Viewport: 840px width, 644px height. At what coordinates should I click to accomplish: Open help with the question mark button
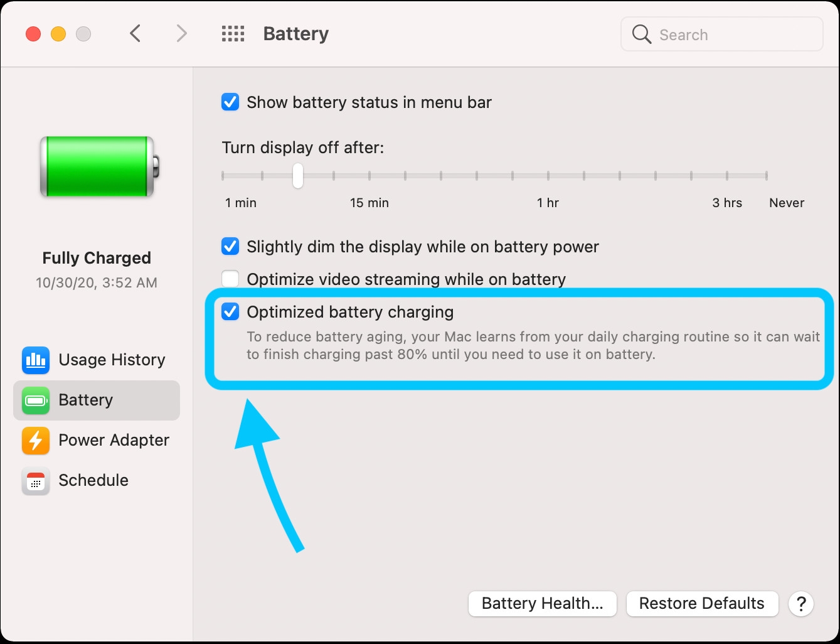coord(801,604)
